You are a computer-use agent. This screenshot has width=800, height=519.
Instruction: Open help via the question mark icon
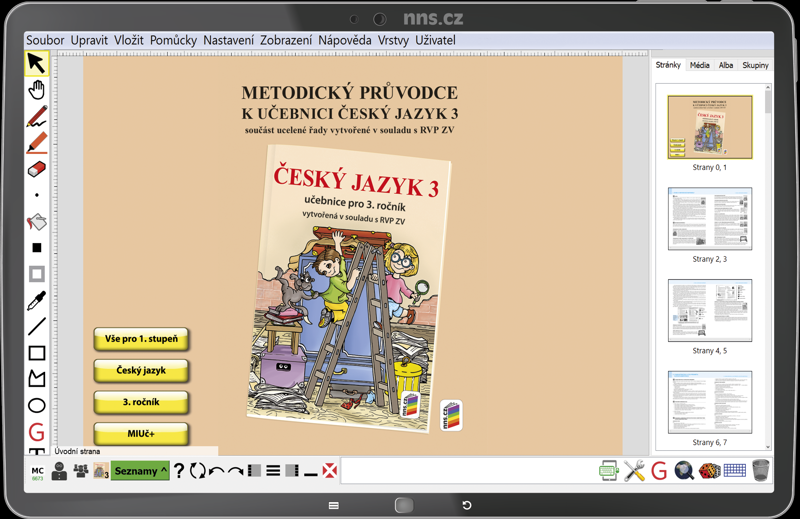pyautogui.click(x=179, y=471)
